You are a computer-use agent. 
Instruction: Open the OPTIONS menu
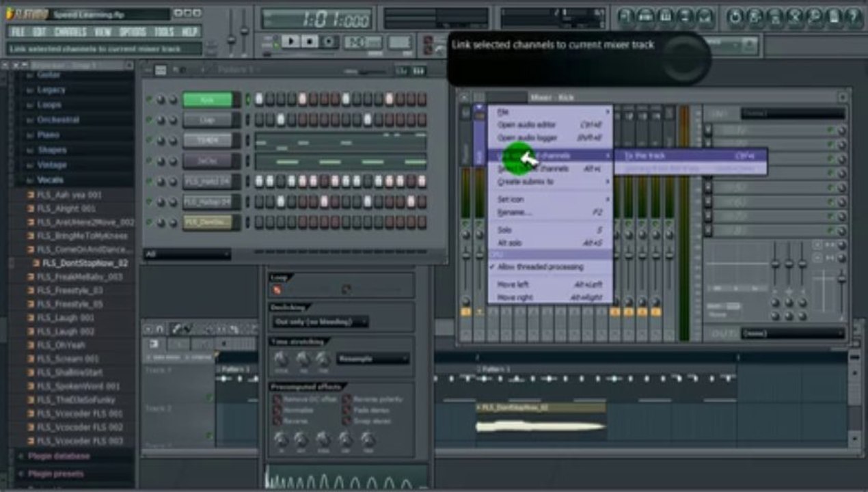point(133,32)
